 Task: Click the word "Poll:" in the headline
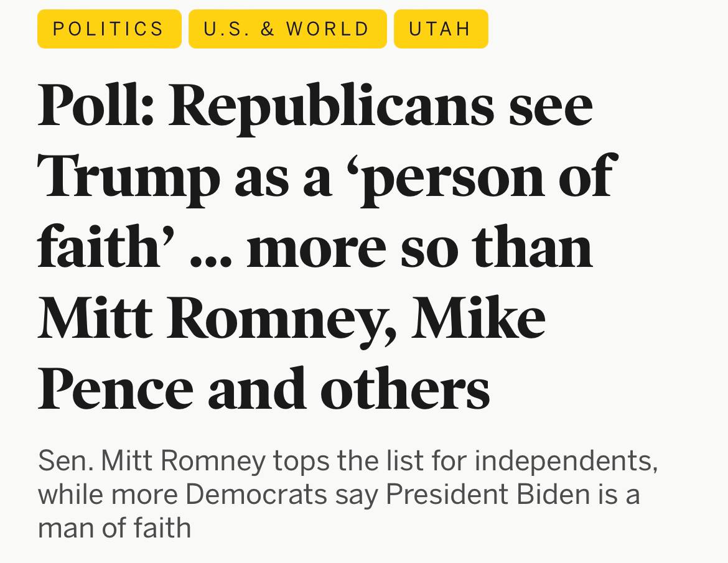point(96,106)
